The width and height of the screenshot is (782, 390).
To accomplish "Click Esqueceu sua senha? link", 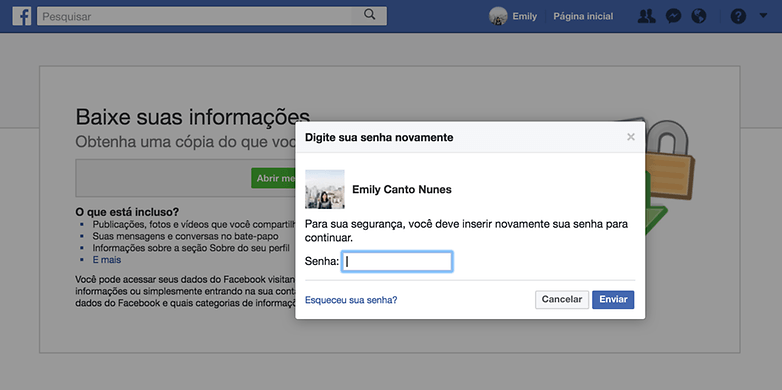I will 351,300.
